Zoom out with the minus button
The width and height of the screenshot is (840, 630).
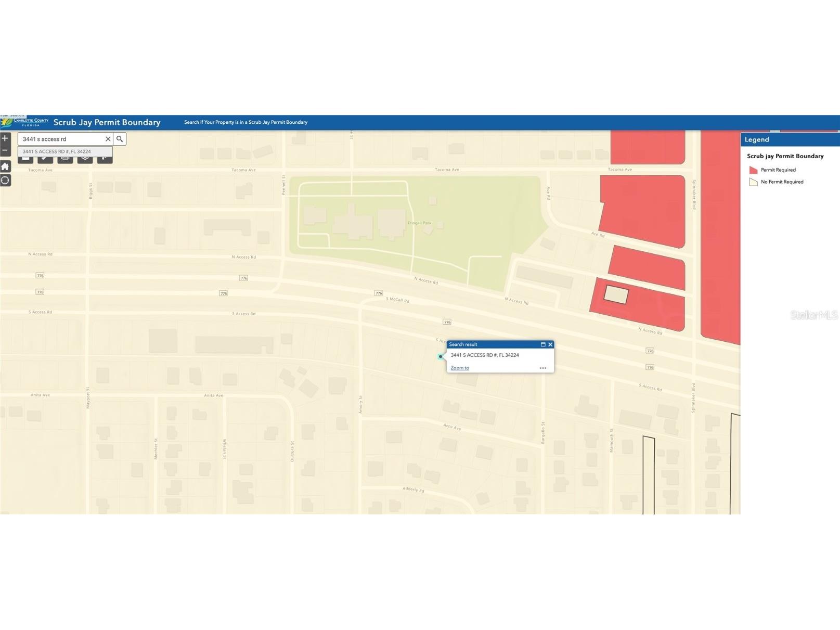pyautogui.click(x=5, y=150)
